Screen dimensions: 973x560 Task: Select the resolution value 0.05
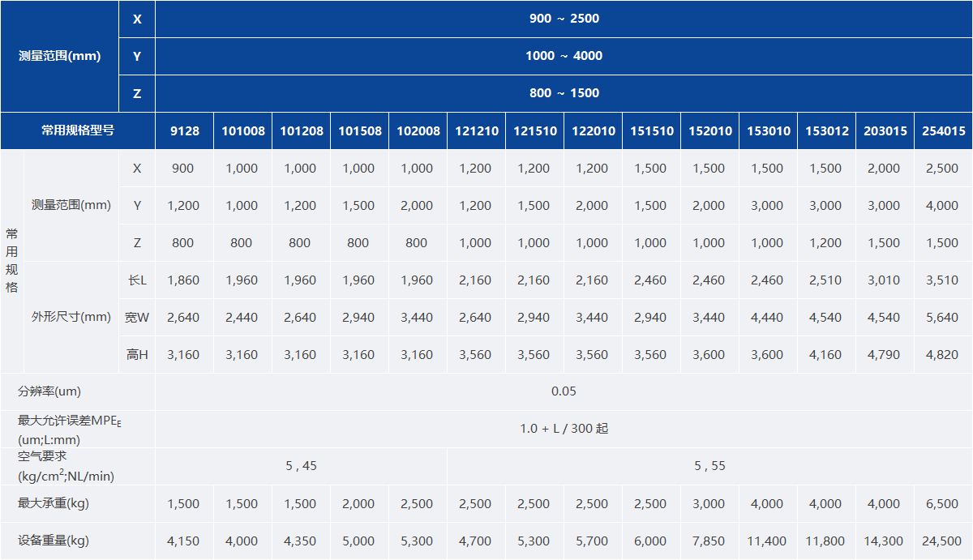pyautogui.click(x=564, y=391)
